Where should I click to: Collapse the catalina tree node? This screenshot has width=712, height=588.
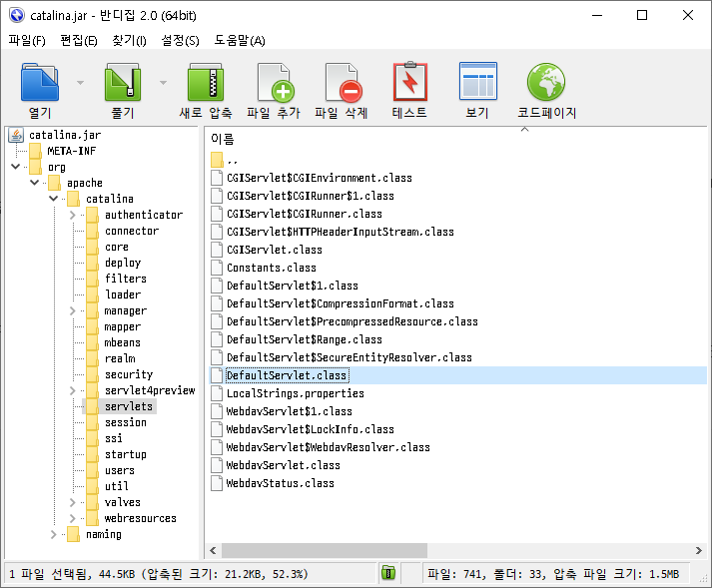(x=53, y=199)
